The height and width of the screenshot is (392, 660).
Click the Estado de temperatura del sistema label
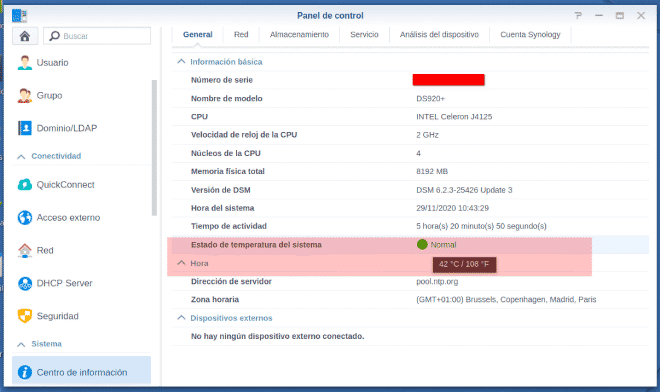pos(256,245)
